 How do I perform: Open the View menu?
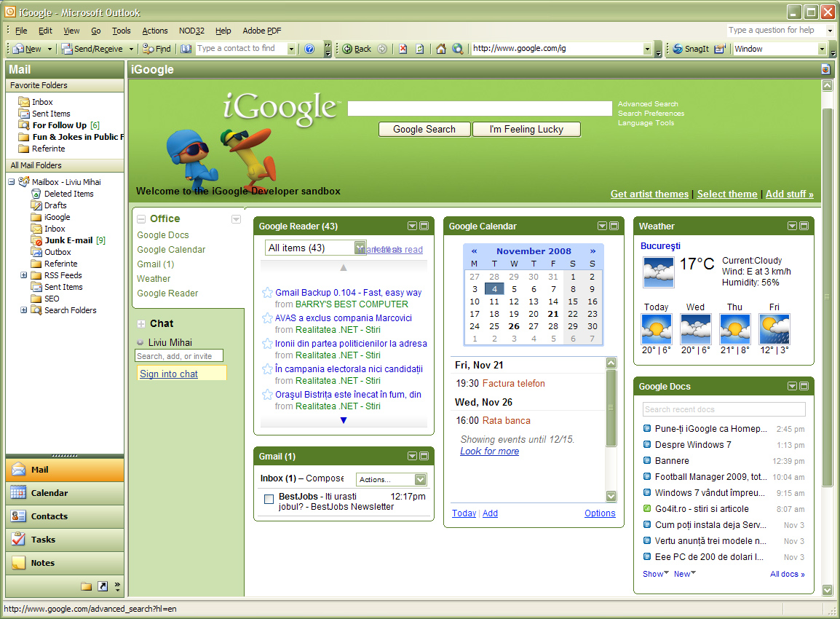coord(71,31)
